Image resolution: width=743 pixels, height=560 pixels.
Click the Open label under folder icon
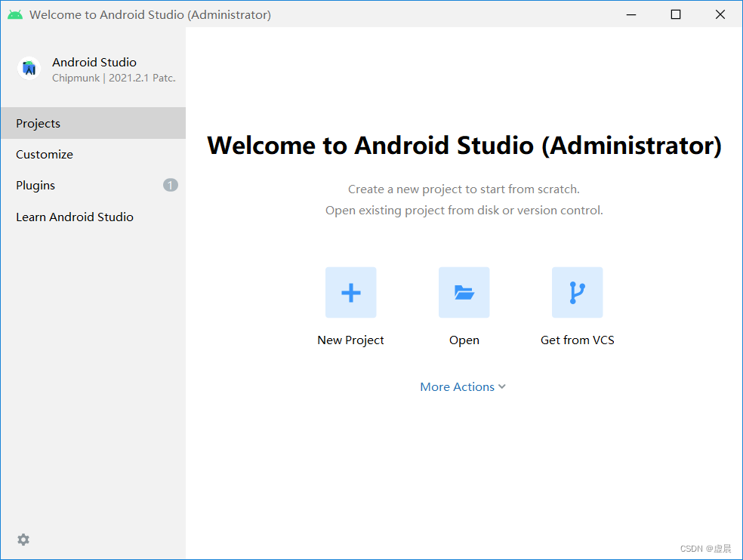click(x=464, y=340)
